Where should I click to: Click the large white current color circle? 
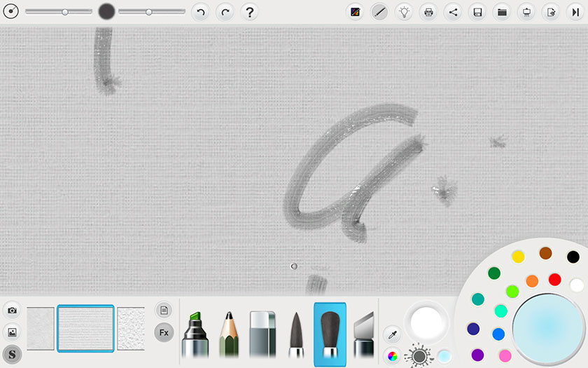pos(426,322)
